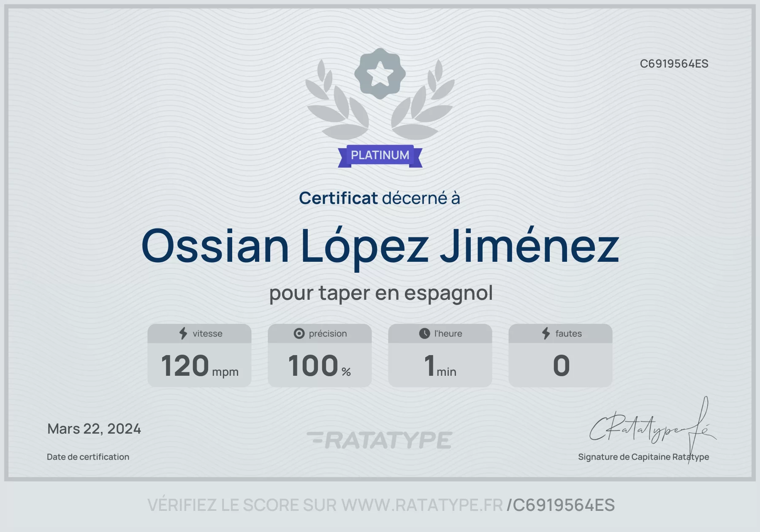The image size is (760, 532).
Task: Click the 100 % accuracy value
Action: point(319,366)
